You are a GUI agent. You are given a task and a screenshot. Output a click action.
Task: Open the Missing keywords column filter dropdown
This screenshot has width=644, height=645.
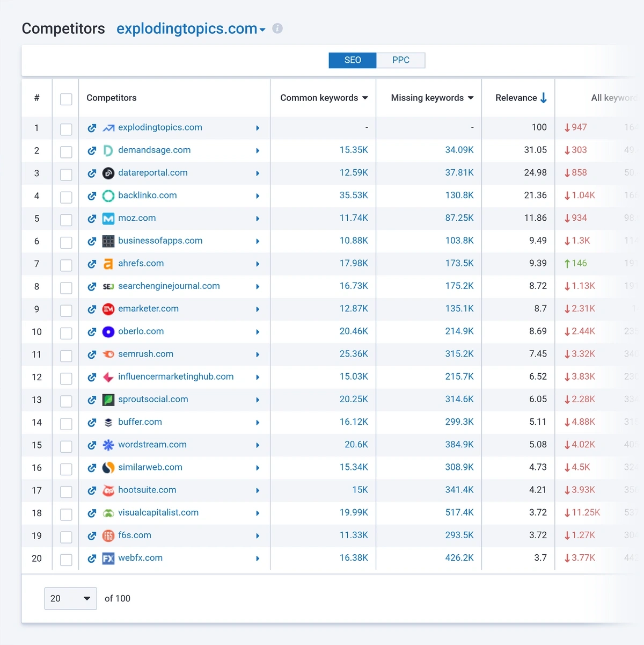point(471,98)
